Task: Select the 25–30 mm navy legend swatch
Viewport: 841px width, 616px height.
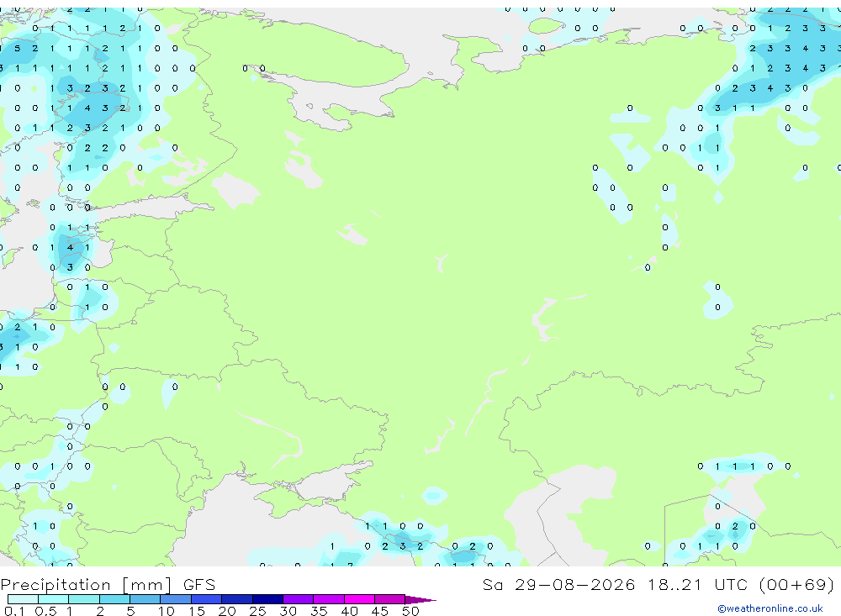Action: pyautogui.click(x=267, y=599)
